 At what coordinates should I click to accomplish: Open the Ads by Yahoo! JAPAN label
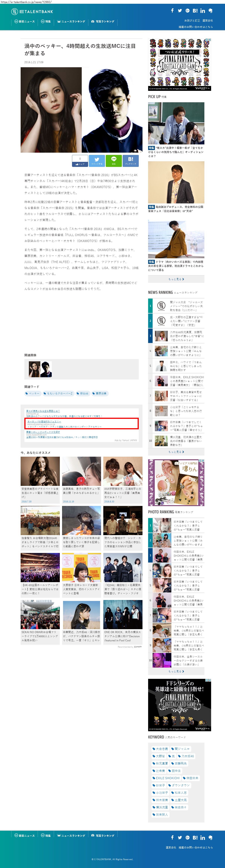[126, 440]
